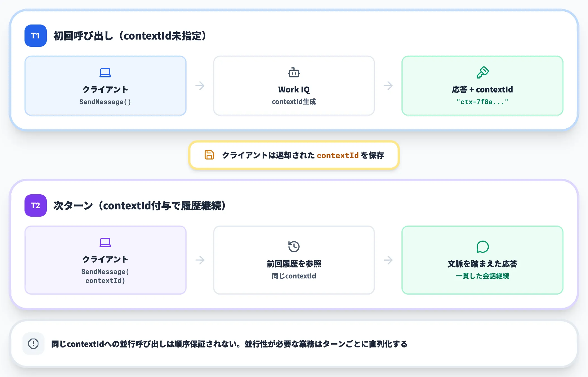Viewport: 588px width, 377px height.
Task: Click the blue laptop icon in T1 client card
Action: pos(105,73)
